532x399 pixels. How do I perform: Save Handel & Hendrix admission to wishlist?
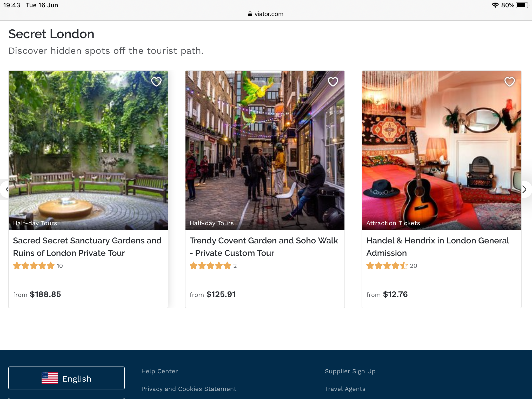click(x=509, y=82)
